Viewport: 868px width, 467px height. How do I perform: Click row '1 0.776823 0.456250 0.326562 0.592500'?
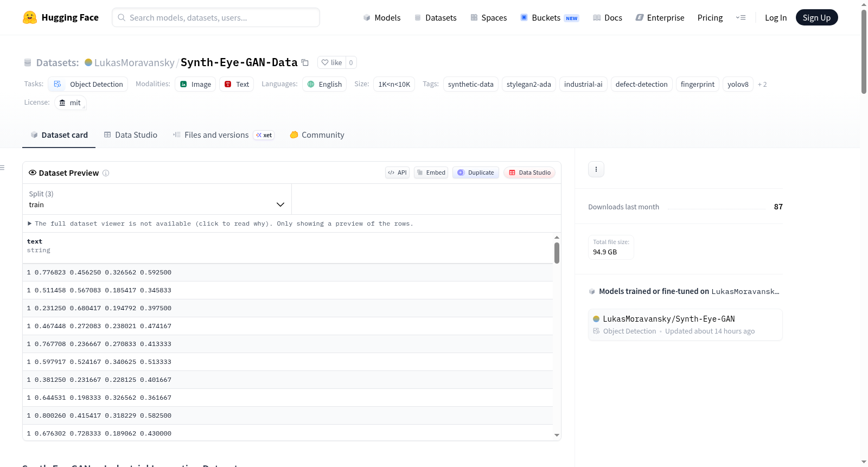[x=288, y=272]
